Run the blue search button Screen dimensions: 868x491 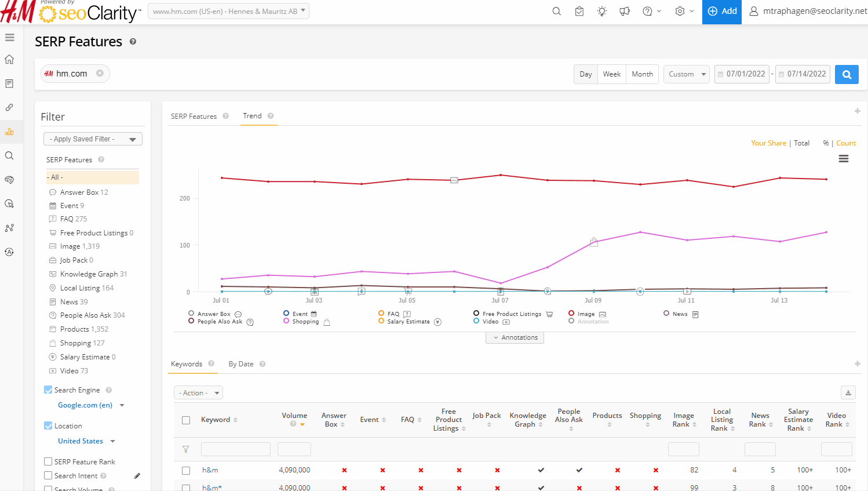[847, 74]
